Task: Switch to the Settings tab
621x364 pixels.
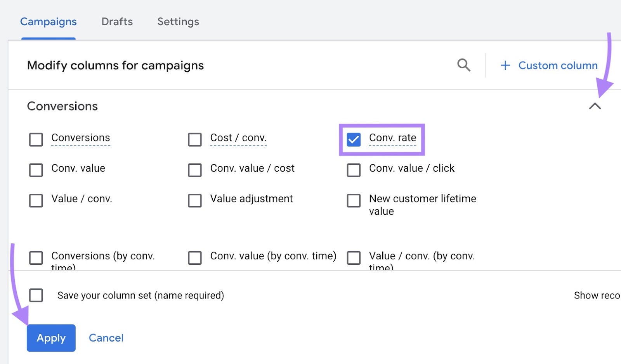Action: click(x=178, y=22)
